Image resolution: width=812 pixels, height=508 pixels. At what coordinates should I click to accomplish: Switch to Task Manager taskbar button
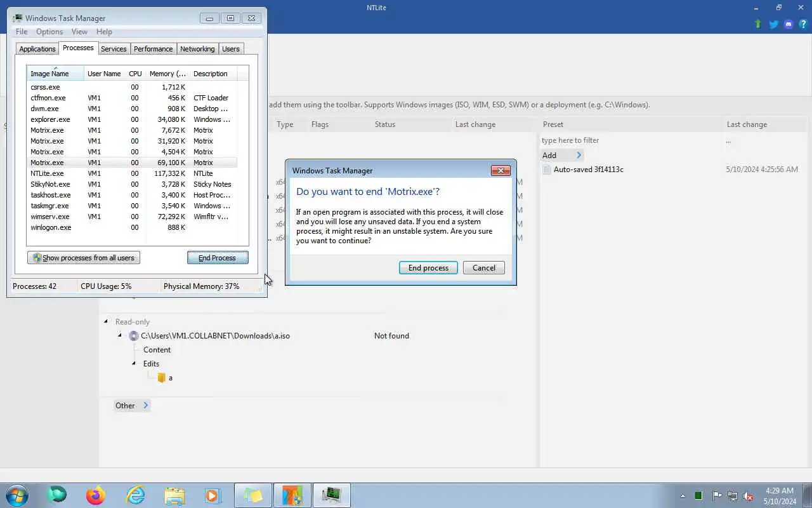pos(331,495)
